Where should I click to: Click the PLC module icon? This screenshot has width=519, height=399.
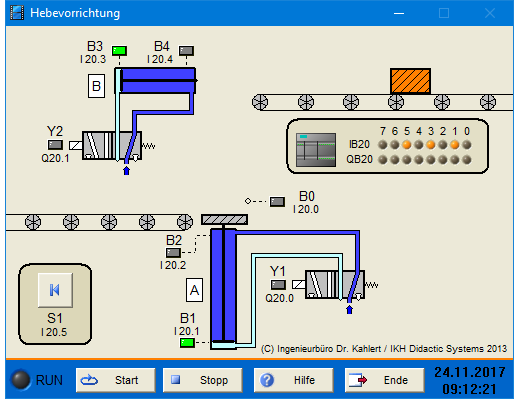[x=316, y=150]
